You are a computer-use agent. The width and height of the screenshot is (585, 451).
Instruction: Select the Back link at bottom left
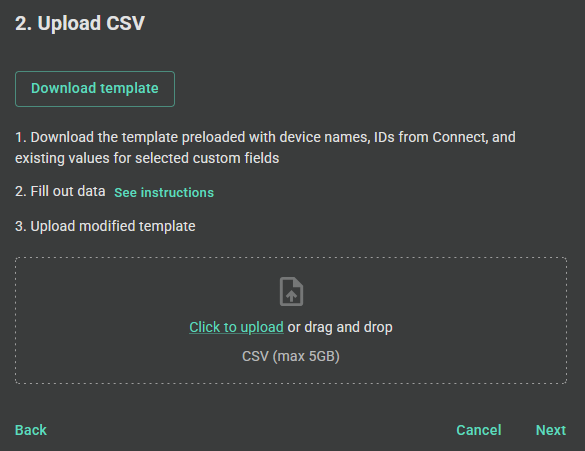(x=31, y=430)
